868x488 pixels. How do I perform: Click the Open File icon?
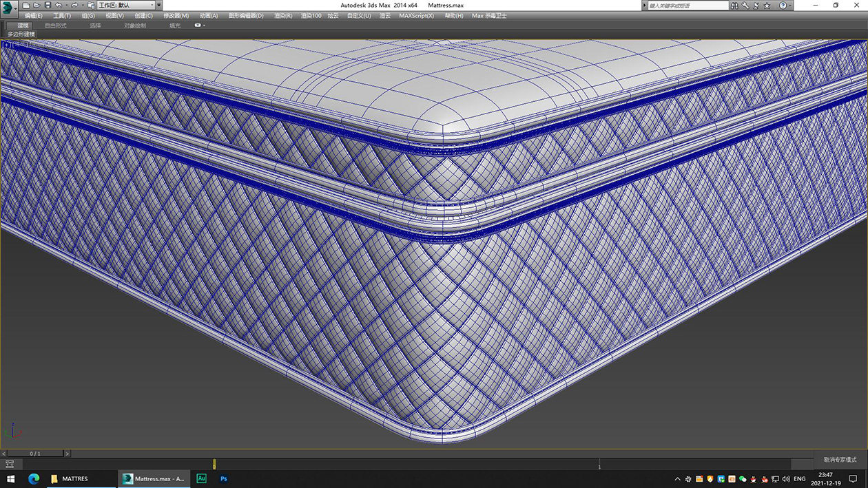(x=36, y=6)
